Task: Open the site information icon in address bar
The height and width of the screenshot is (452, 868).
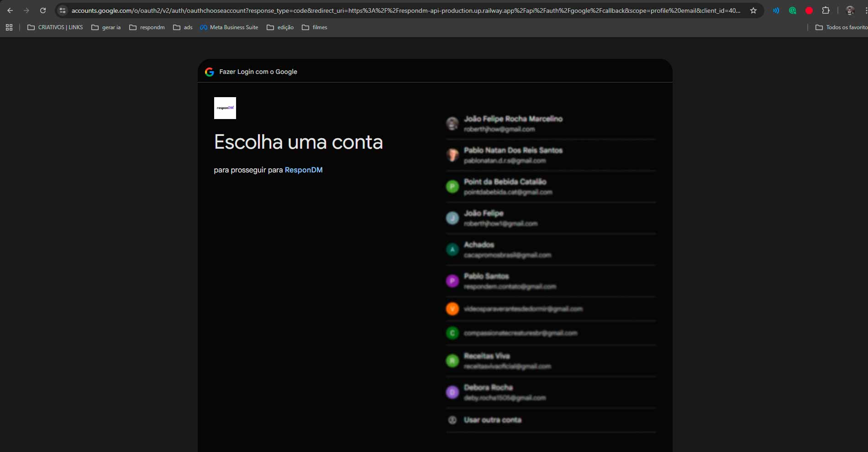Action: click(x=63, y=10)
